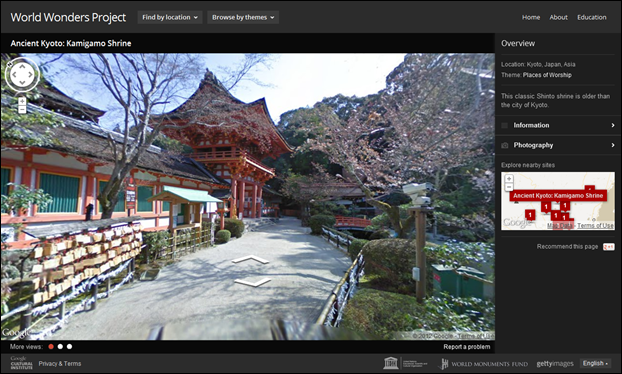622x374 pixels.
Task: Click the World Wonders Project title
Action: (x=68, y=17)
